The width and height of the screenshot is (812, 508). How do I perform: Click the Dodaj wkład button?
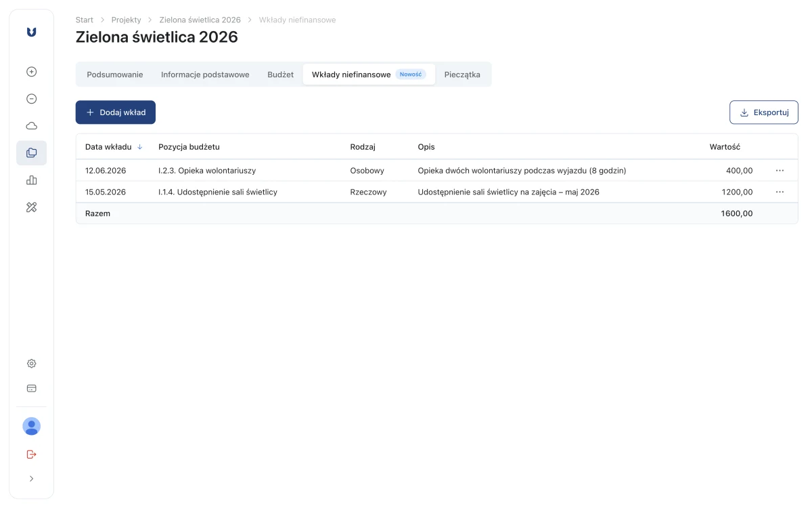pos(116,112)
